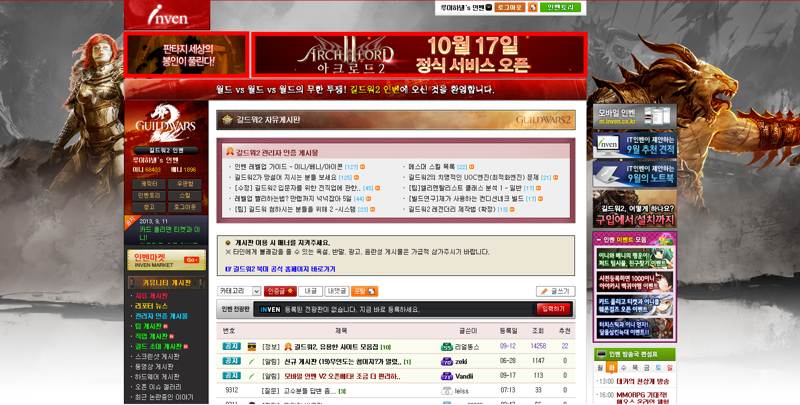Click first 공지 badge on 유용한 사이트 row
The width and height of the screenshot is (800, 405).
pos(231,346)
